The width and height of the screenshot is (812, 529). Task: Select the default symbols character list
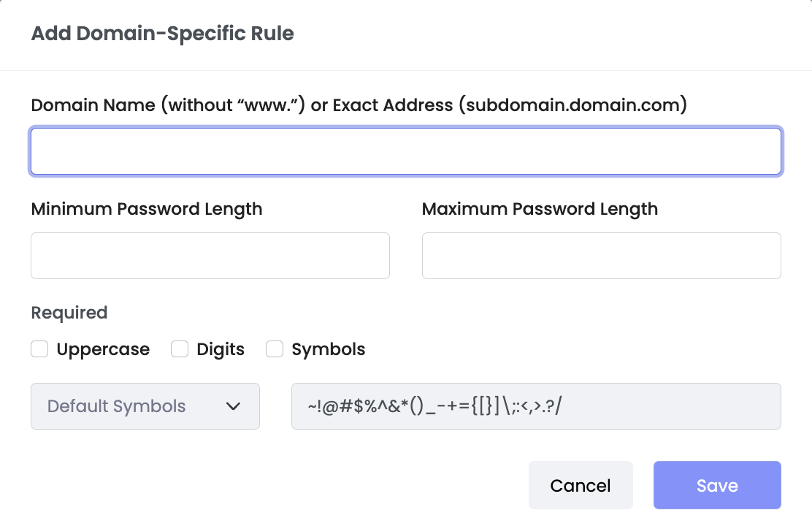[x=536, y=406]
